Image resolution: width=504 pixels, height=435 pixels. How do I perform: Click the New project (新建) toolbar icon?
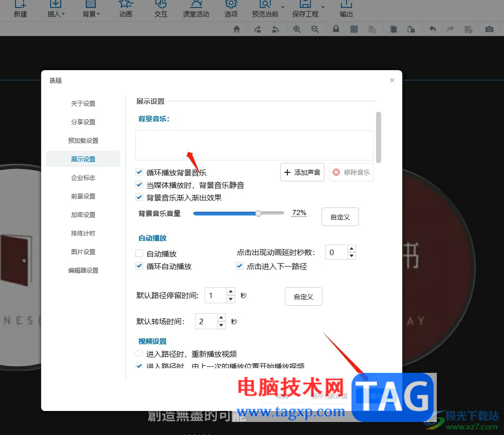click(20, 9)
